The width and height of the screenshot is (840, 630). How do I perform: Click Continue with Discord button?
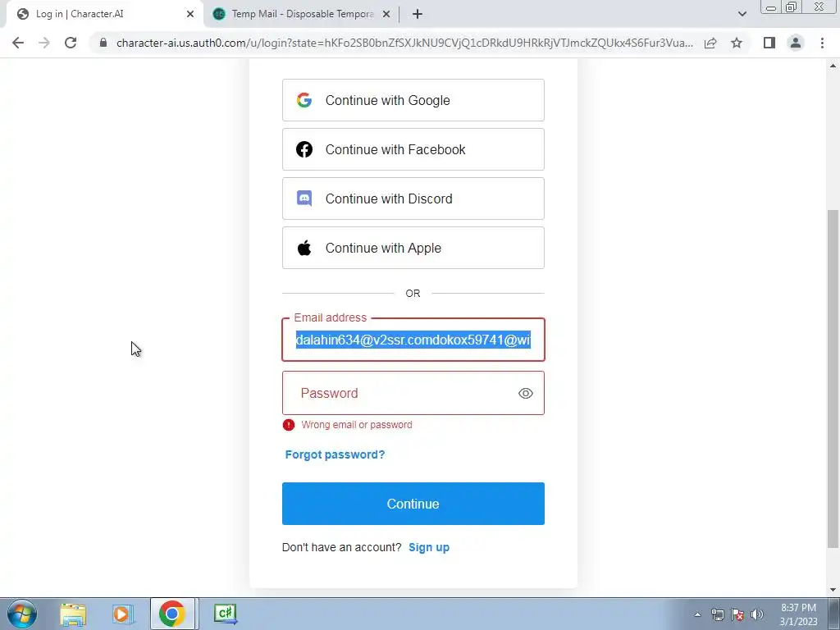[413, 199]
